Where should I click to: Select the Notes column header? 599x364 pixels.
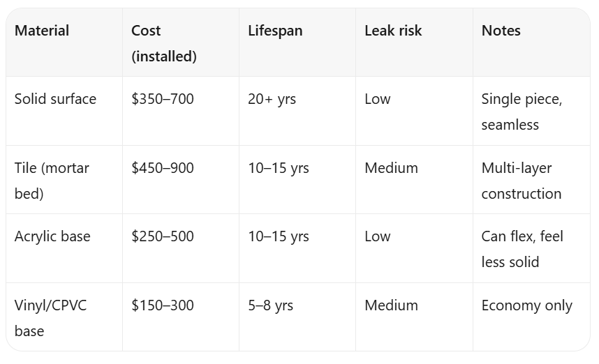pos(531,42)
